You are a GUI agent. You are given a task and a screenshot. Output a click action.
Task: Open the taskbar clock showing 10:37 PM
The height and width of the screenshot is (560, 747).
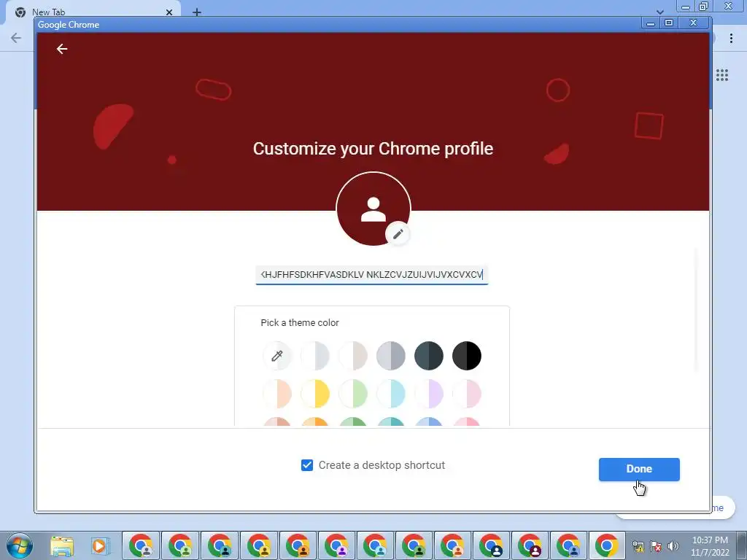tap(710, 545)
